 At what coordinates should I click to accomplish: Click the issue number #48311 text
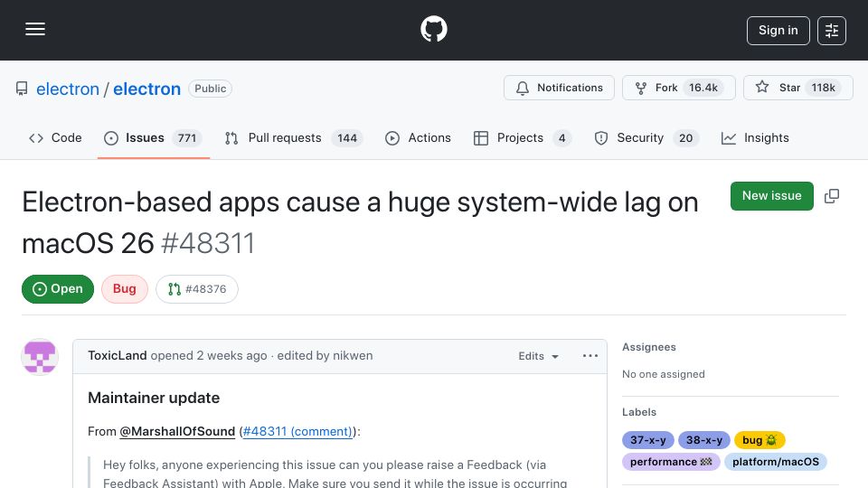pyautogui.click(x=208, y=243)
